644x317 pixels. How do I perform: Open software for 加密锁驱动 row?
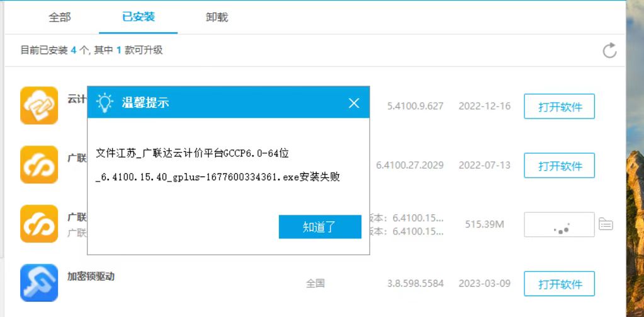coord(559,284)
